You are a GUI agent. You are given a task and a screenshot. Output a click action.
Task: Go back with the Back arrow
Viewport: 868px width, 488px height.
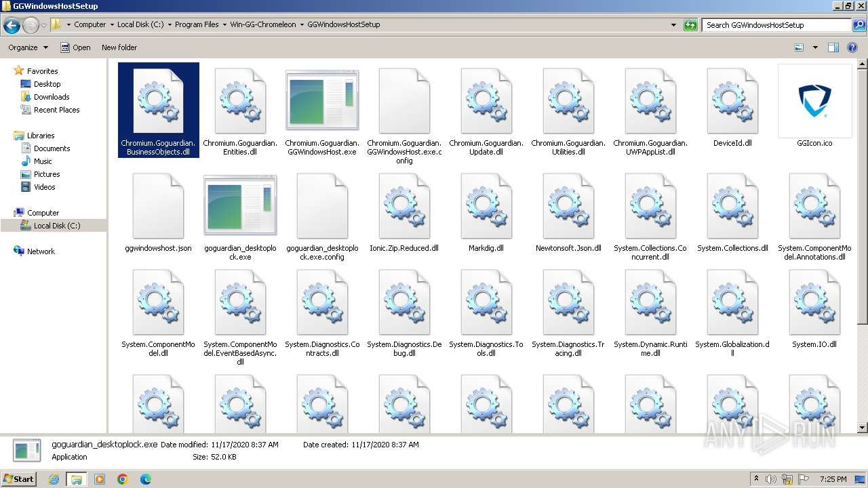click(12, 26)
